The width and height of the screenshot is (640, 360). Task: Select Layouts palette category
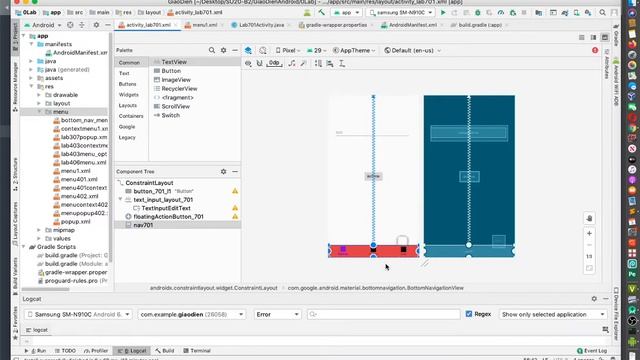point(128,105)
